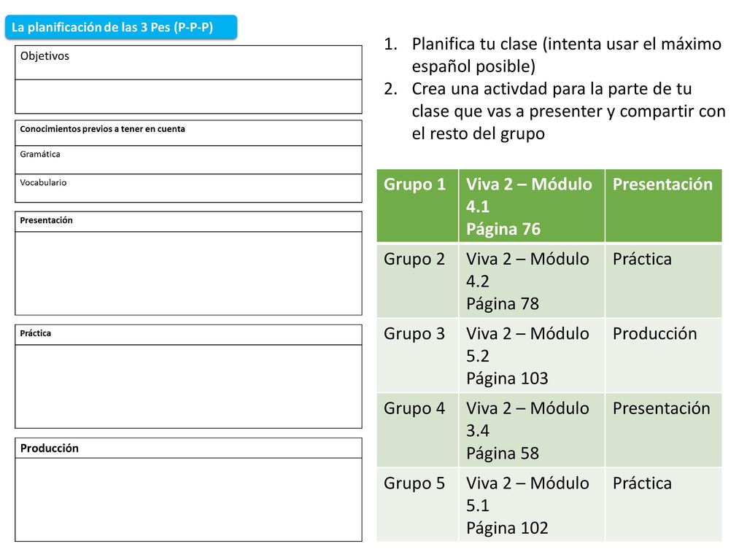This screenshot has width=747, height=560.
Task: Select the Producción section header on left
Action: 188,448
